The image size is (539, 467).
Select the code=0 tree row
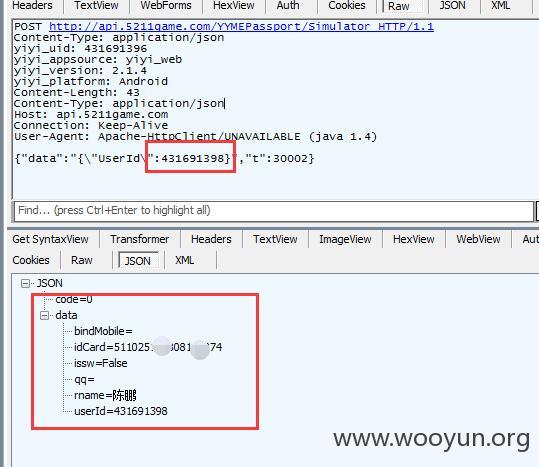(x=74, y=299)
